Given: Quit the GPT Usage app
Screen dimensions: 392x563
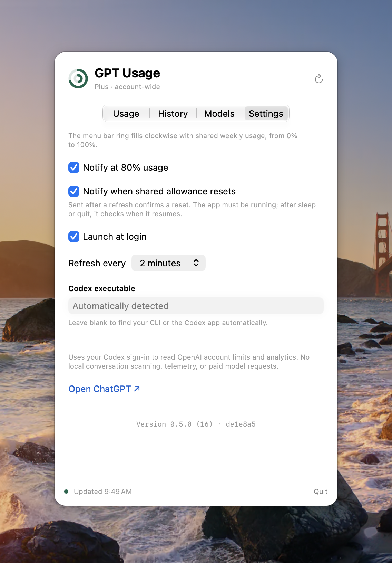Looking at the screenshot, I should pyautogui.click(x=321, y=492).
